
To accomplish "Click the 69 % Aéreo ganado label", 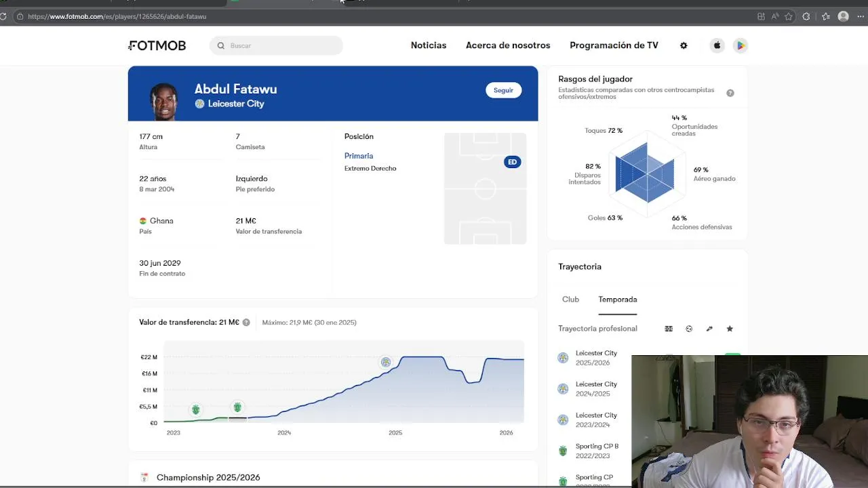I will (714, 174).
